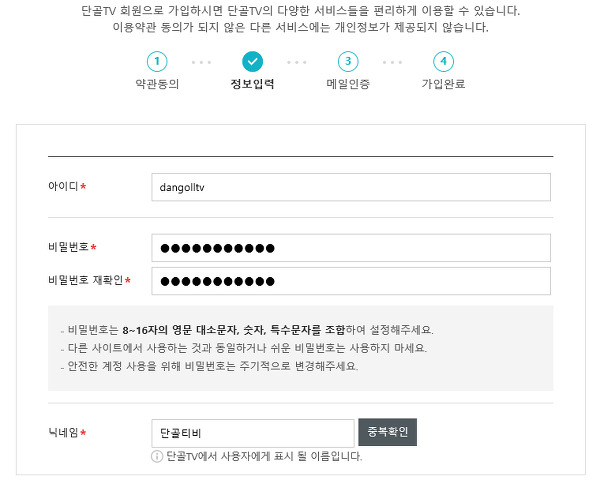Click the teal checkmark step icon
Screen dimensions: 600x480
pos(252,61)
